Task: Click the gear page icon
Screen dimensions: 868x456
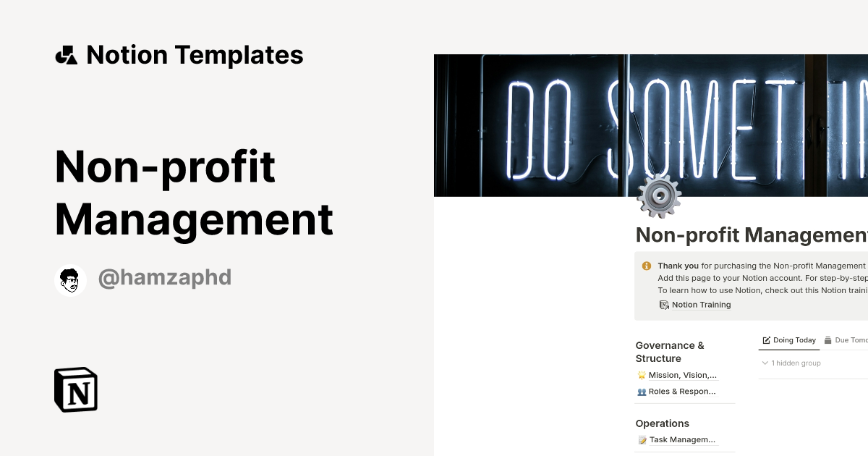Action: (x=658, y=196)
